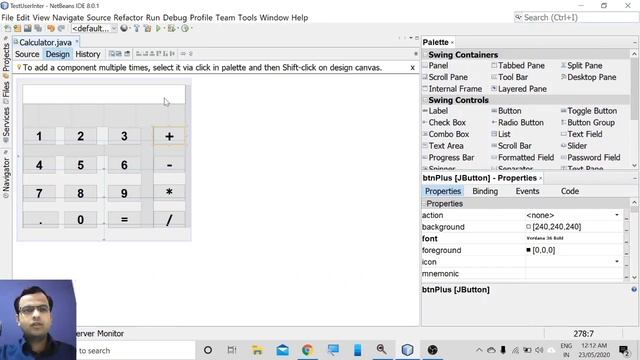Screen dimensions: 640x360
Task: Open the File menu
Action: 7,18
